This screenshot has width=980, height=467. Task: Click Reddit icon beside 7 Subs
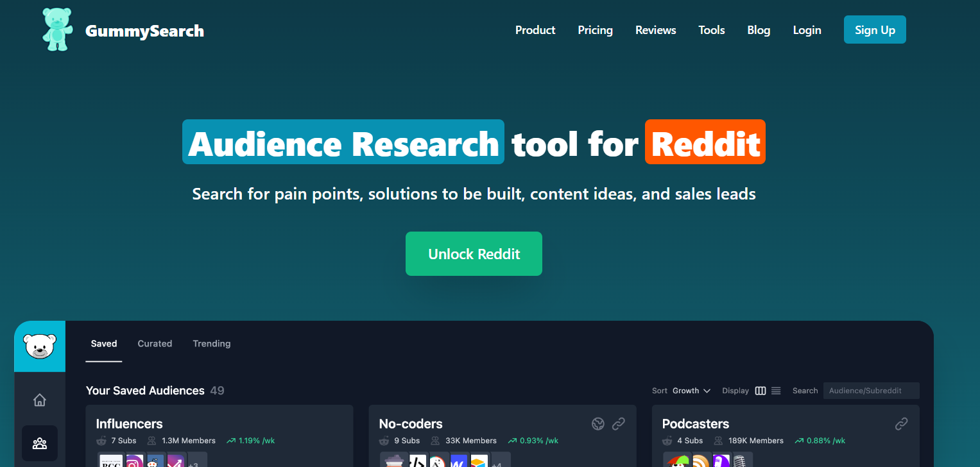tap(101, 441)
